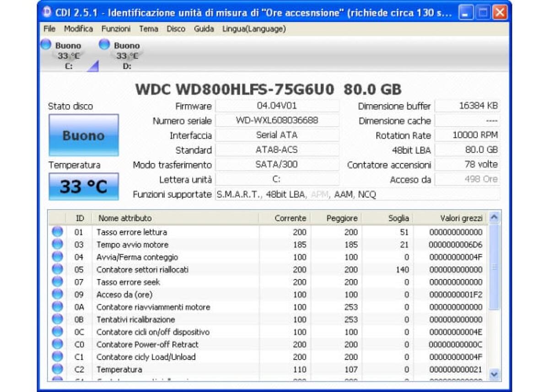Click the status indicator for Contatore Power-off Retract
Screen dimensions: 549x392
click(x=57, y=344)
